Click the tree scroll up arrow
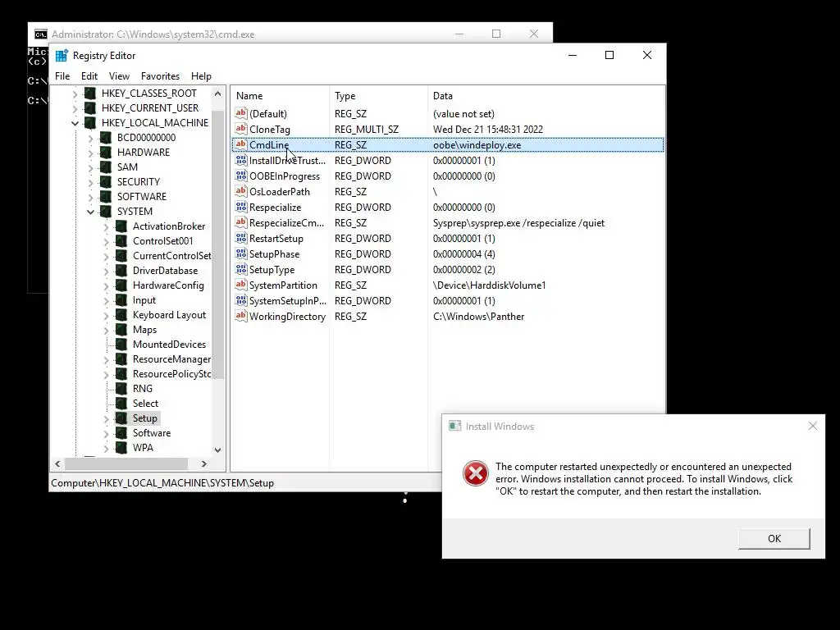Viewport: 840px width, 630px height. (217, 94)
